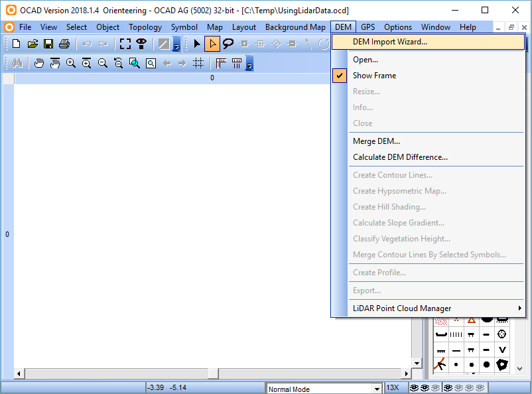The image size is (532, 394).
Task: Open the Options menu
Action: click(x=398, y=27)
